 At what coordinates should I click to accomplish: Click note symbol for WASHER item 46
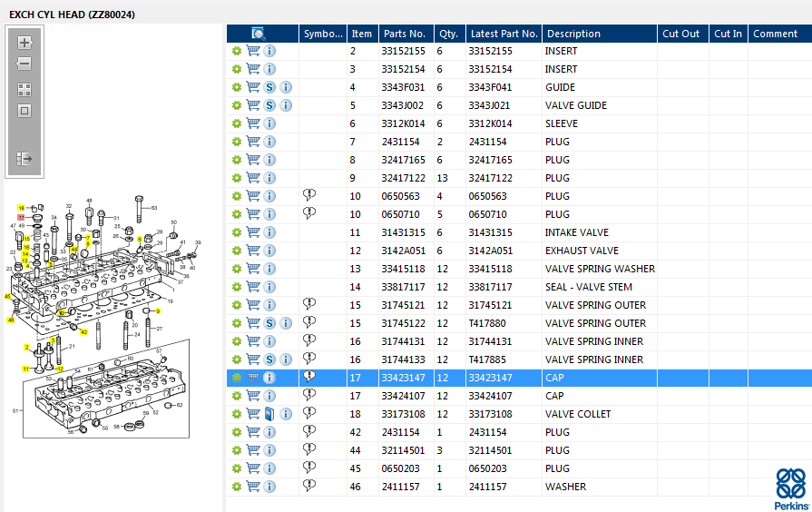tap(309, 486)
